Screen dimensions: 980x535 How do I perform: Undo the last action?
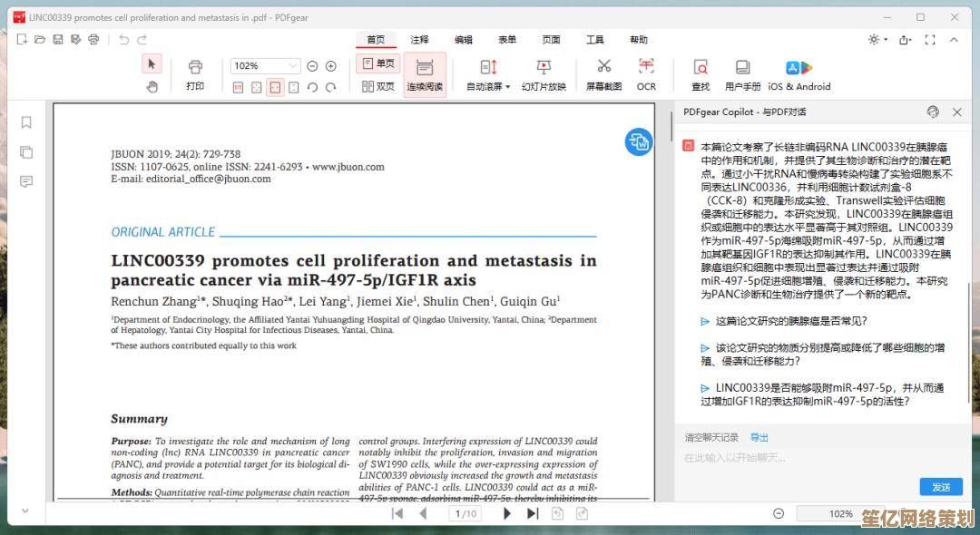123,39
